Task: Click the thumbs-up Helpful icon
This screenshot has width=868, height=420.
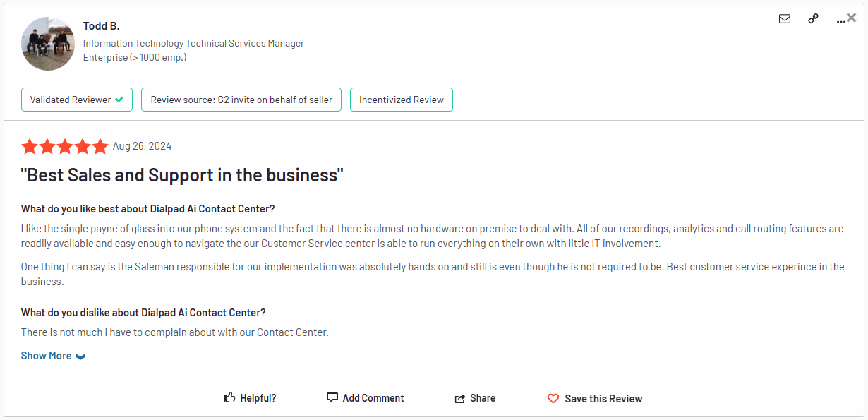Action: click(x=229, y=397)
